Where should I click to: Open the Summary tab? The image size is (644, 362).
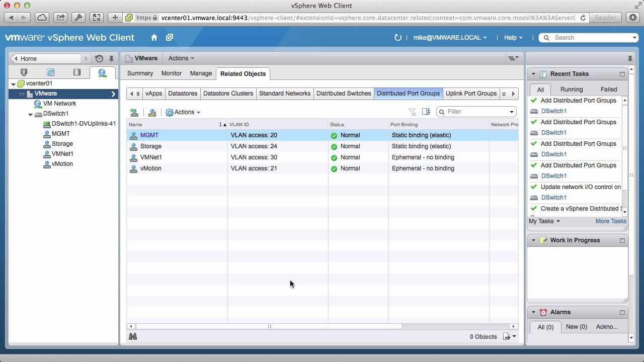140,73
